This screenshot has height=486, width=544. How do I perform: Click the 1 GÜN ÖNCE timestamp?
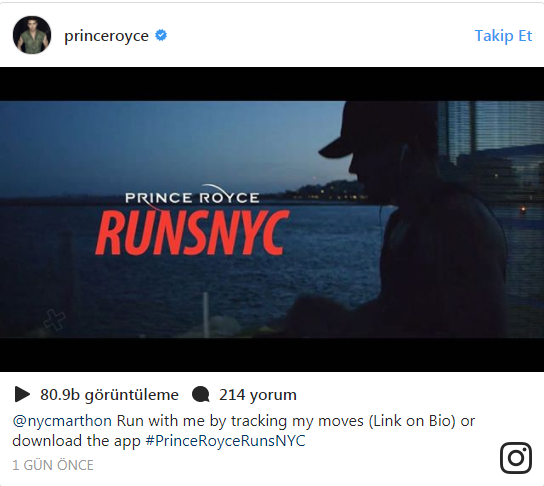point(53,465)
